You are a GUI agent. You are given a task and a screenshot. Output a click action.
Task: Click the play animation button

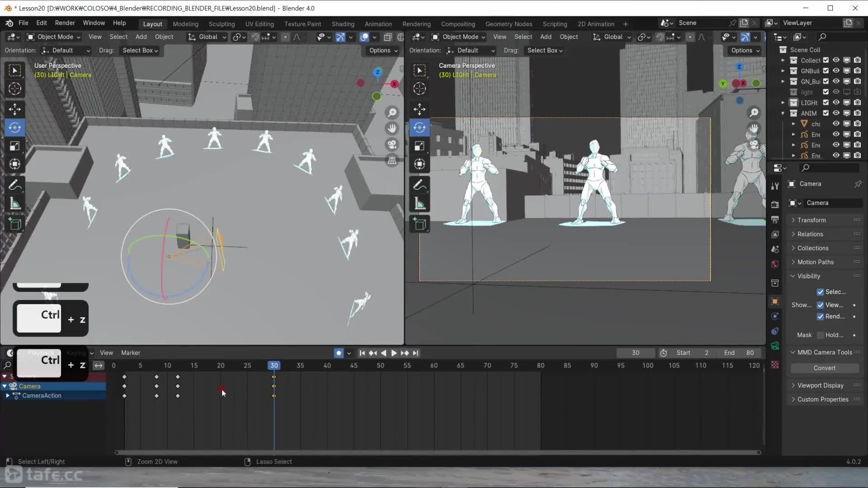pos(393,353)
